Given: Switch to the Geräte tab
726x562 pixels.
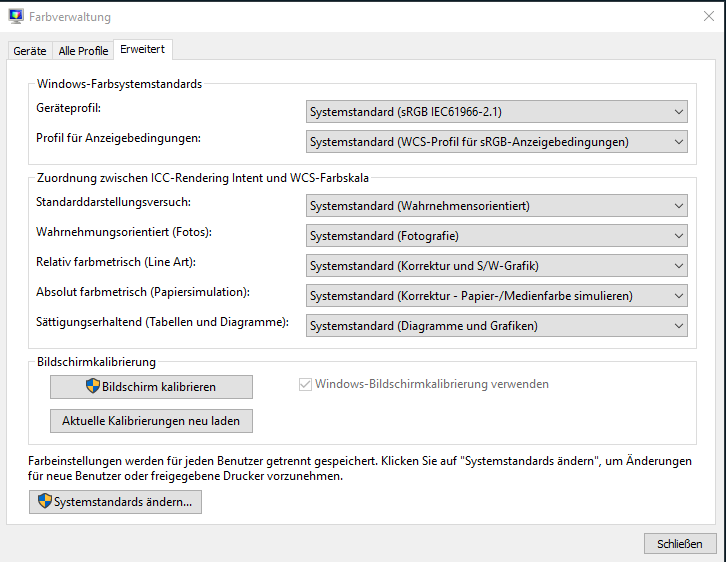Looking at the screenshot, I should click(30, 50).
